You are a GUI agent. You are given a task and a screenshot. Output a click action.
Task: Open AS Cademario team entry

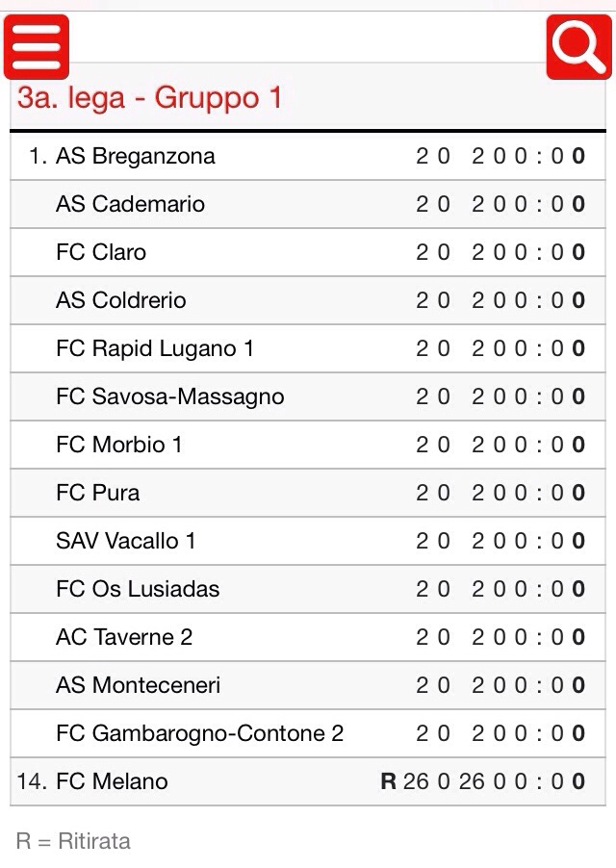[x=308, y=204]
